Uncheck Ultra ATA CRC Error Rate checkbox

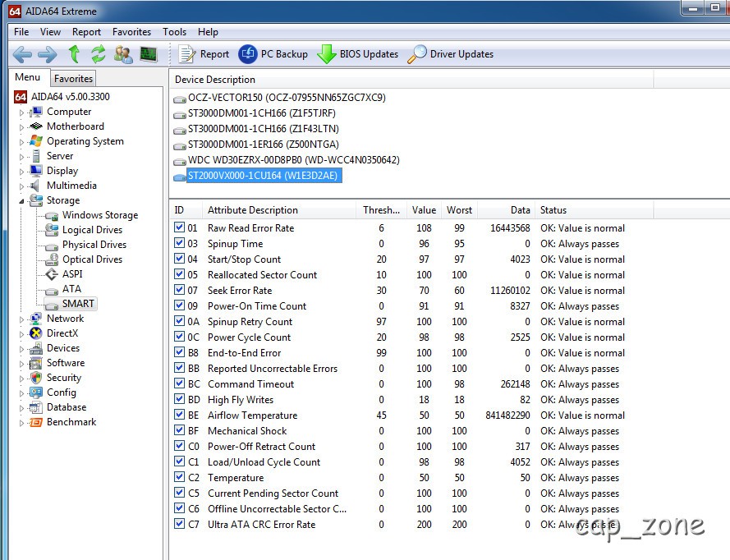click(x=179, y=523)
